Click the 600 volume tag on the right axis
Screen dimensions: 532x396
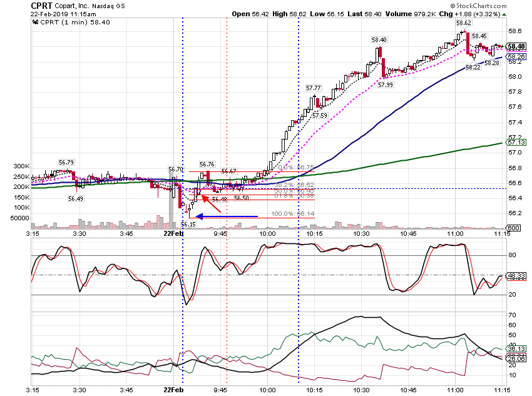pos(513,228)
